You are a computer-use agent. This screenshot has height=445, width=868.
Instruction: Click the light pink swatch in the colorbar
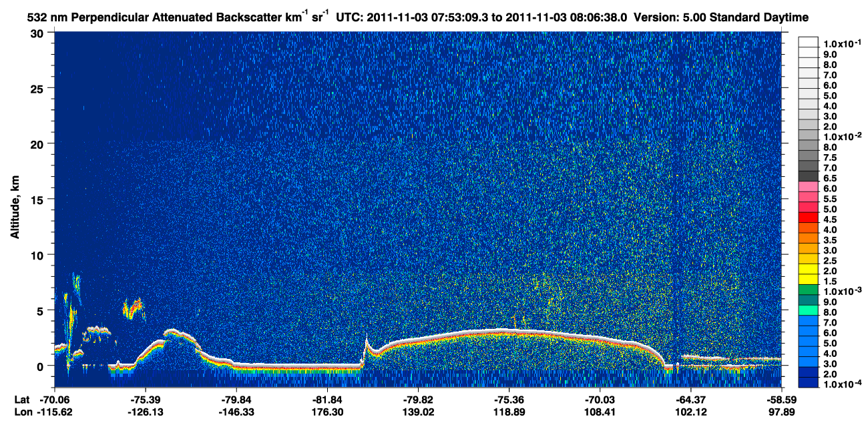tap(808, 186)
